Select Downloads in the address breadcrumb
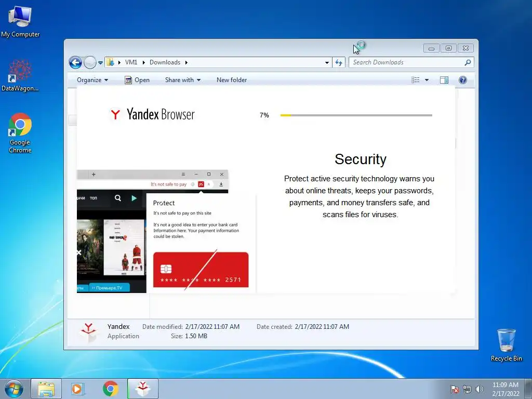This screenshot has width=532, height=399. [165, 62]
